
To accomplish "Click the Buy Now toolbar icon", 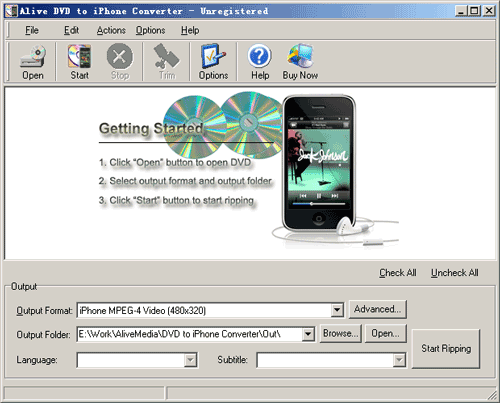I will (x=300, y=56).
